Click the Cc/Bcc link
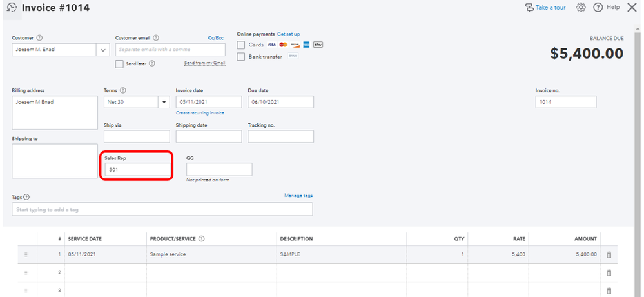Image resolution: width=644 pixels, height=297 pixels. (x=215, y=38)
